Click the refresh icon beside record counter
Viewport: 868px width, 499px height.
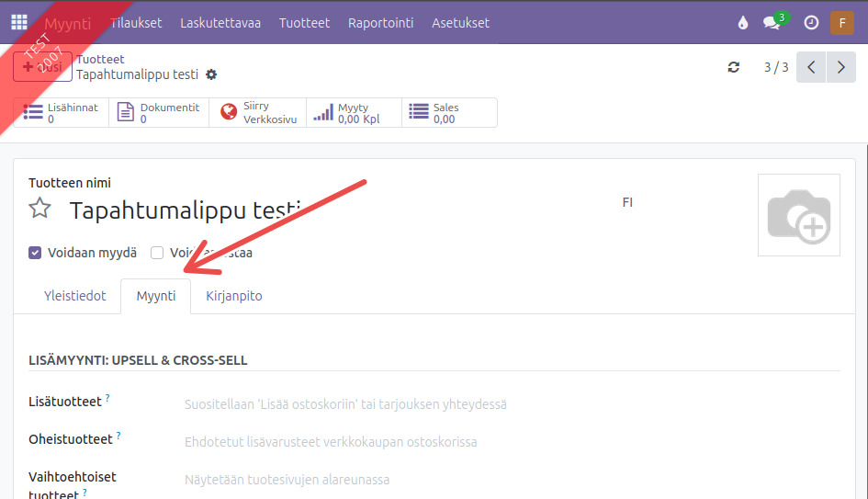733,67
